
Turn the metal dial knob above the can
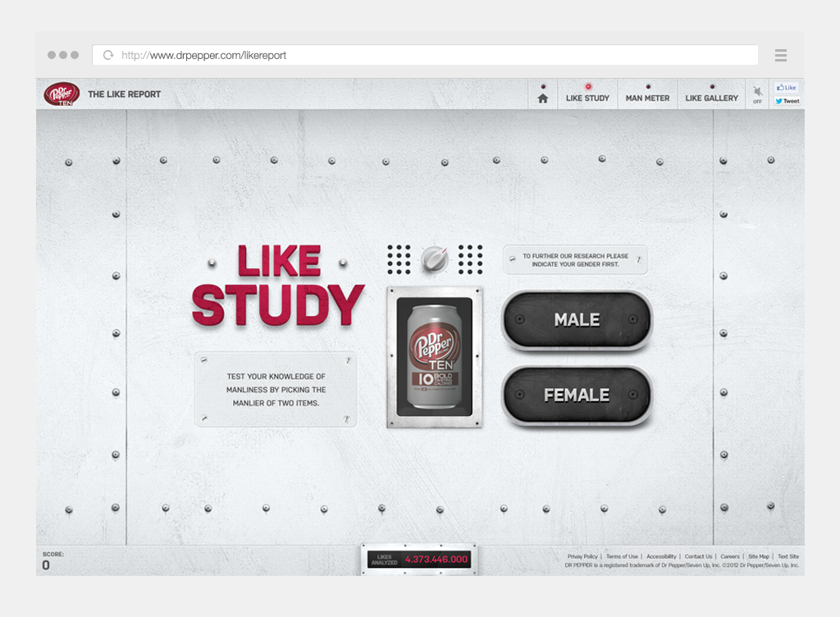(x=434, y=260)
